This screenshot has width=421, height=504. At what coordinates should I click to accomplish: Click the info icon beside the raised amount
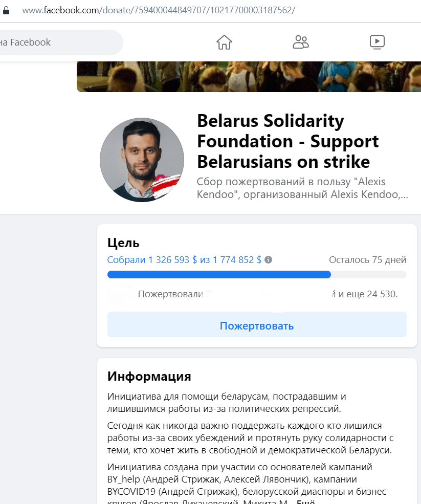(x=269, y=259)
